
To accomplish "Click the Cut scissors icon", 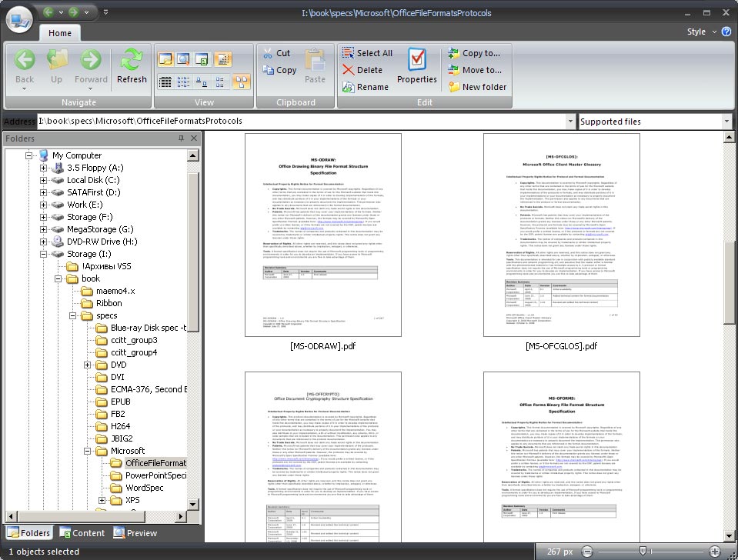I will pos(267,53).
